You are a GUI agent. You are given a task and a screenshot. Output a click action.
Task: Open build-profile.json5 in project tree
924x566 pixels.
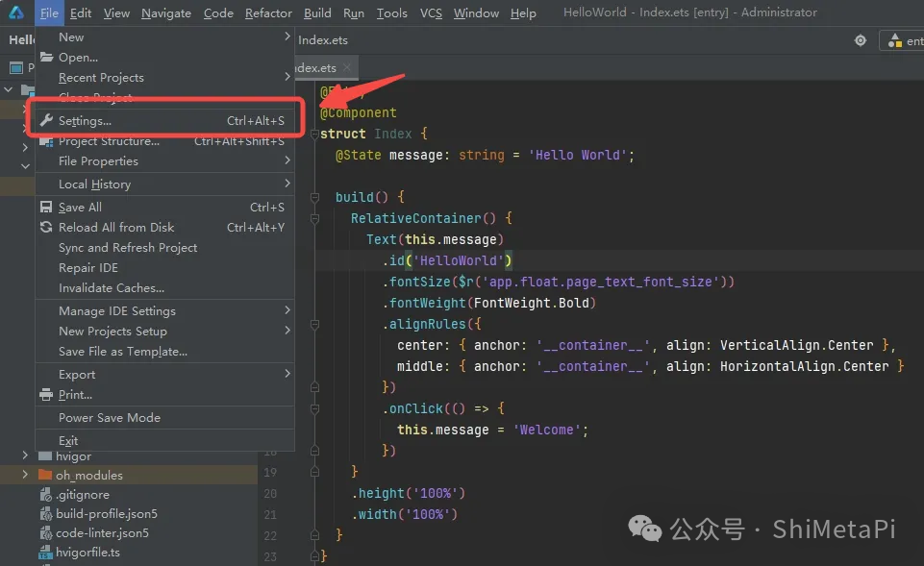pos(106,514)
